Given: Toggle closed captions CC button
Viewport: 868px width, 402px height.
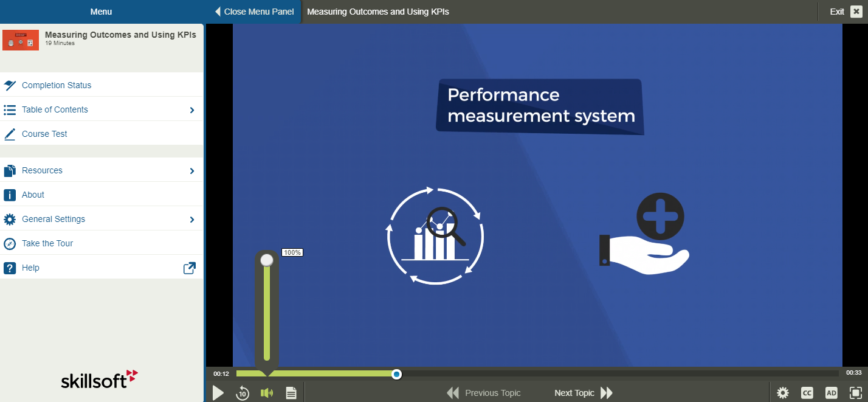Looking at the screenshot, I should pos(807,393).
